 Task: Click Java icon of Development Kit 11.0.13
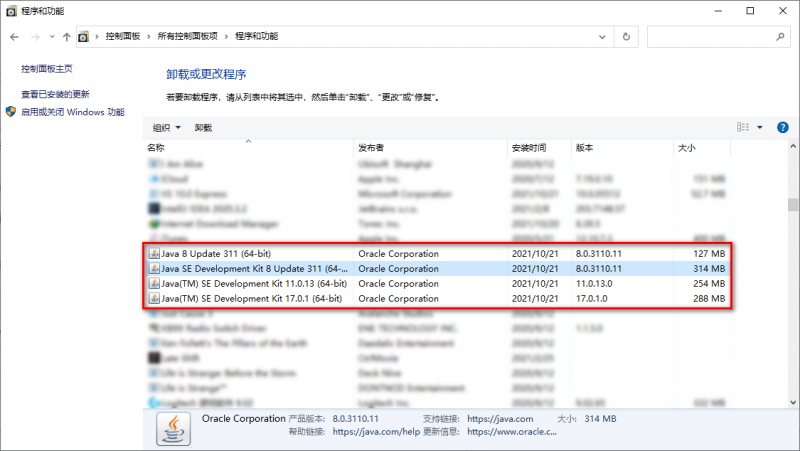154,283
